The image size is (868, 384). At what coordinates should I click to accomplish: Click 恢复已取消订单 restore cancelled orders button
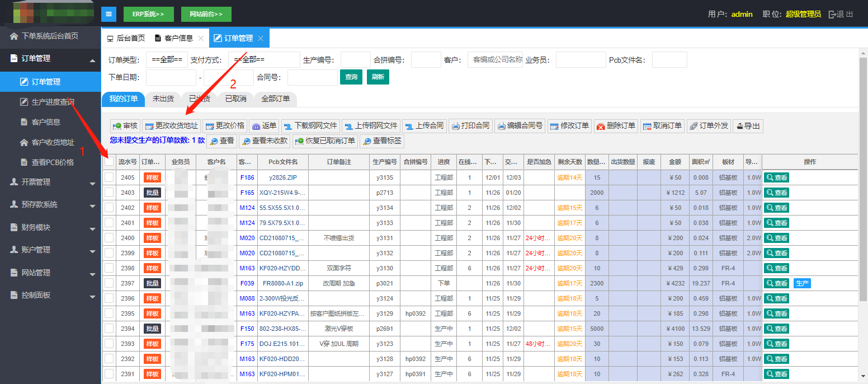pyautogui.click(x=325, y=141)
